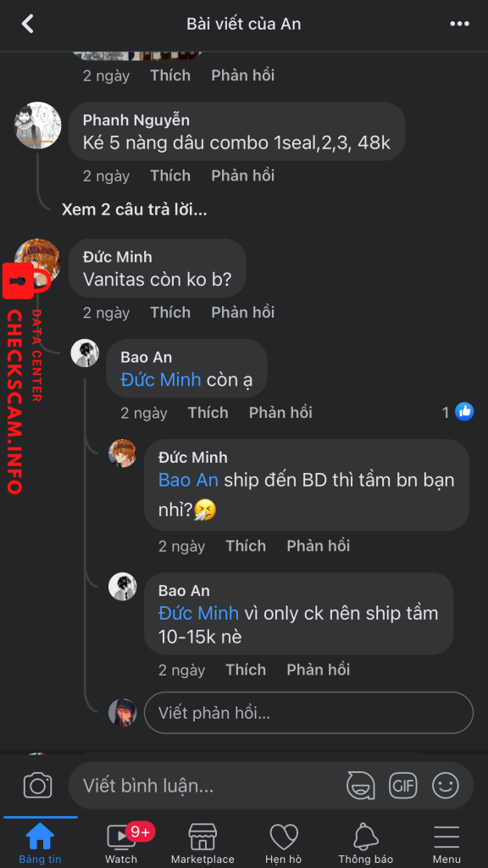Focus the Viết phản hồi reply field
The width and height of the screenshot is (488, 868).
(x=308, y=712)
